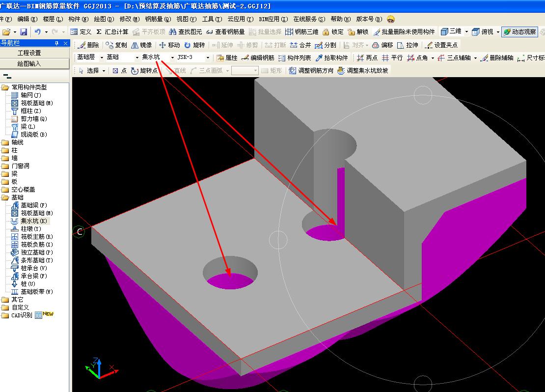545x392 pixels.
Task: Open 属性 properties panel
Action: pos(227,58)
